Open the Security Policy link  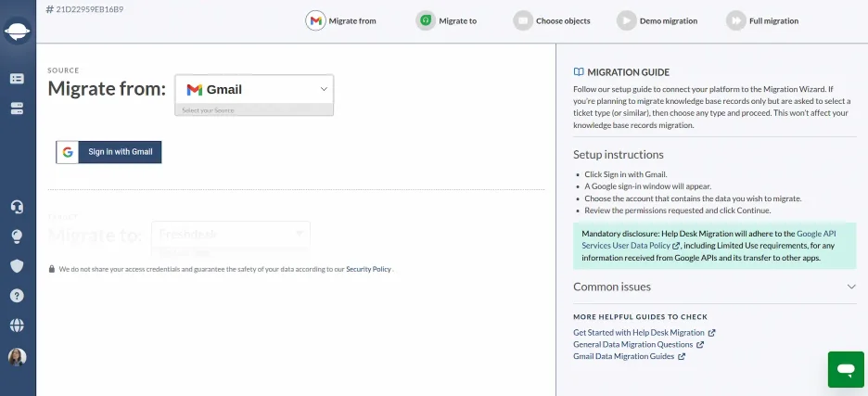[369, 269]
